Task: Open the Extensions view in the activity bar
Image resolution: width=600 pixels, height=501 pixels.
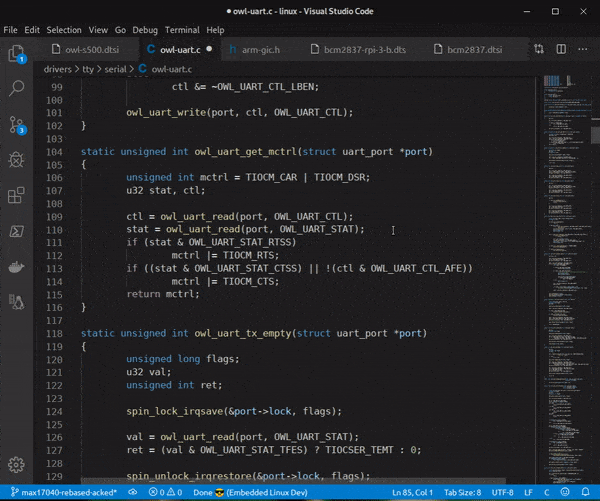Action: (x=16, y=195)
